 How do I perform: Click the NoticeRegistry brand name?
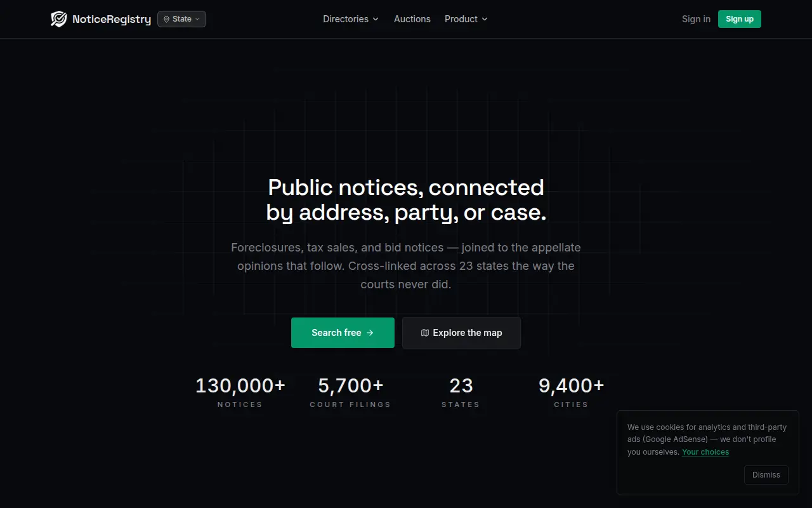coord(112,19)
